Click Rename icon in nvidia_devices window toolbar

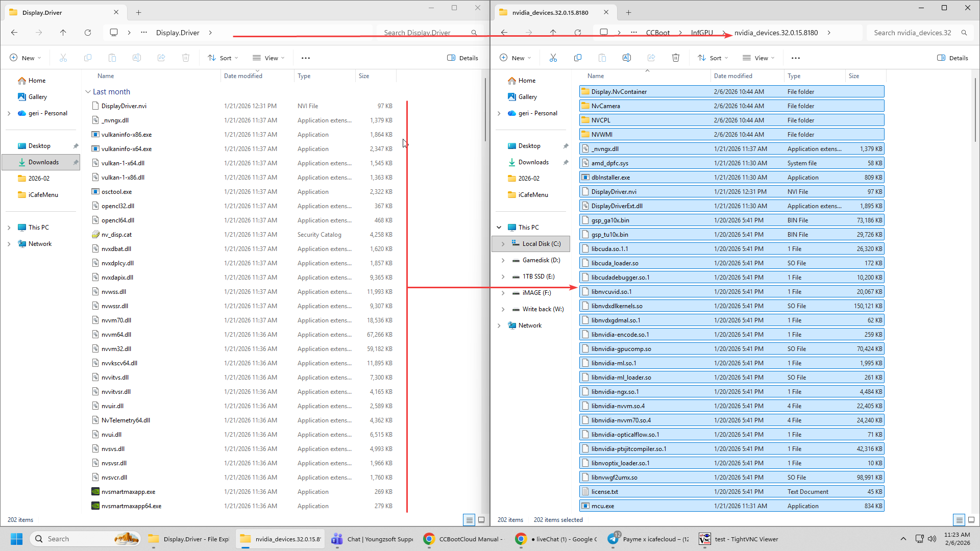(627, 58)
